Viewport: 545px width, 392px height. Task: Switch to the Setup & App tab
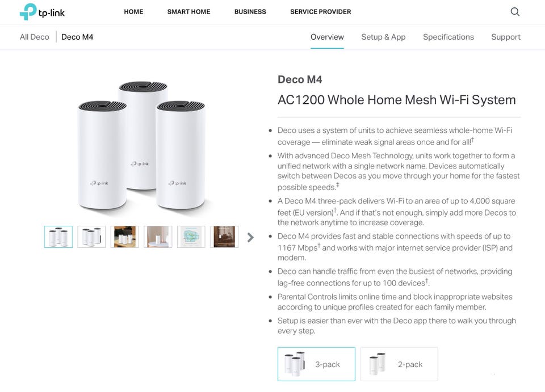383,37
